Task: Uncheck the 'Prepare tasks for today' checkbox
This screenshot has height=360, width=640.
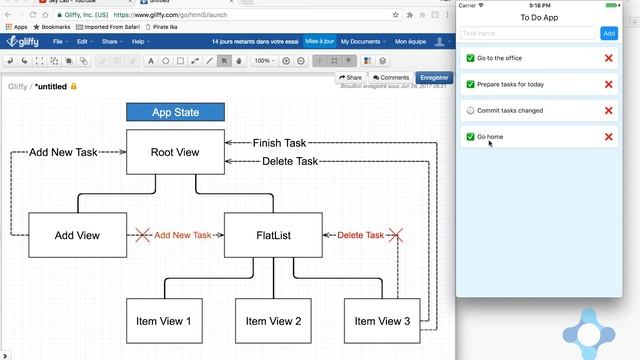Action: pyautogui.click(x=470, y=84)
